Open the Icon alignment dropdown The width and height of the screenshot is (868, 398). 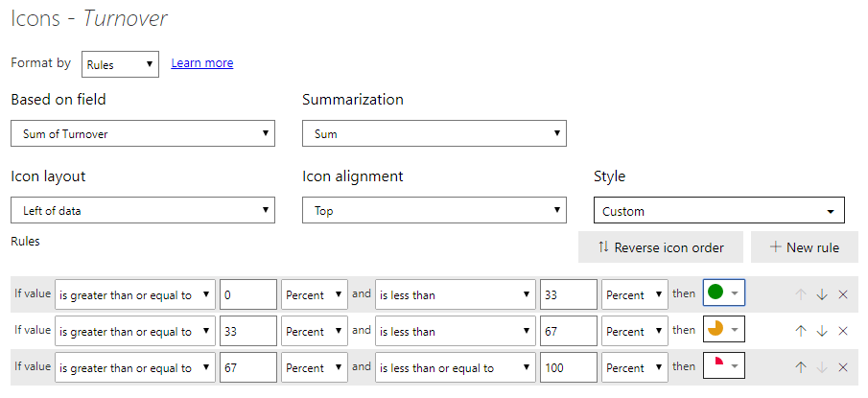(434, 210)
